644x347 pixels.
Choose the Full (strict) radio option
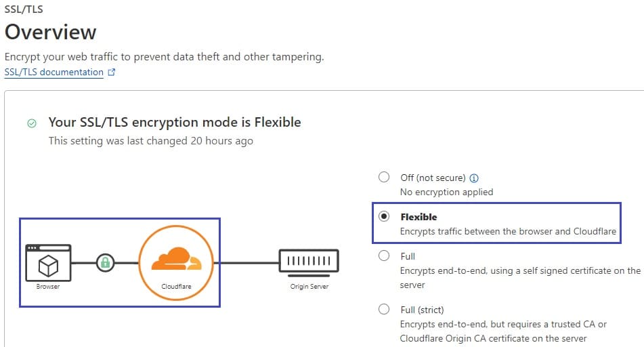383,309
